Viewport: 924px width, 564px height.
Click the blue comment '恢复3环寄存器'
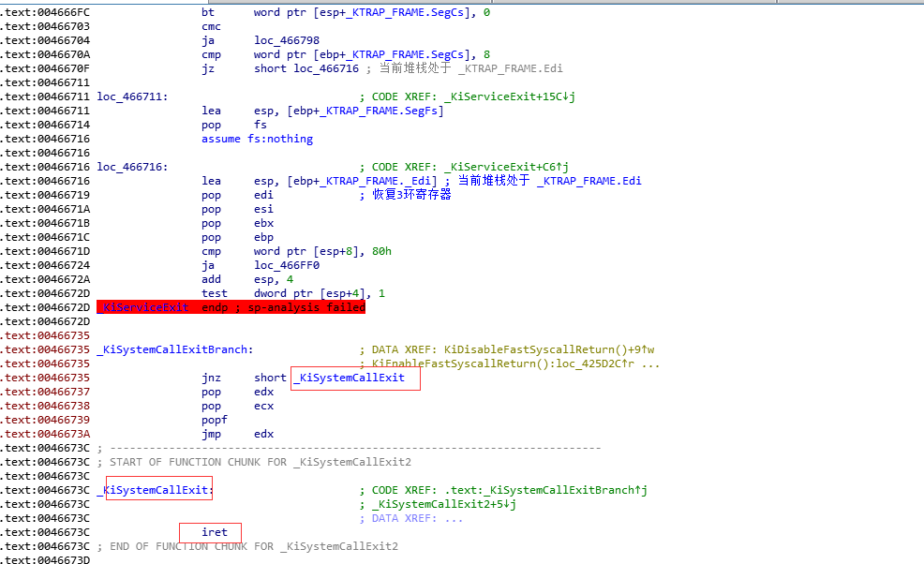tap(411, 195)
